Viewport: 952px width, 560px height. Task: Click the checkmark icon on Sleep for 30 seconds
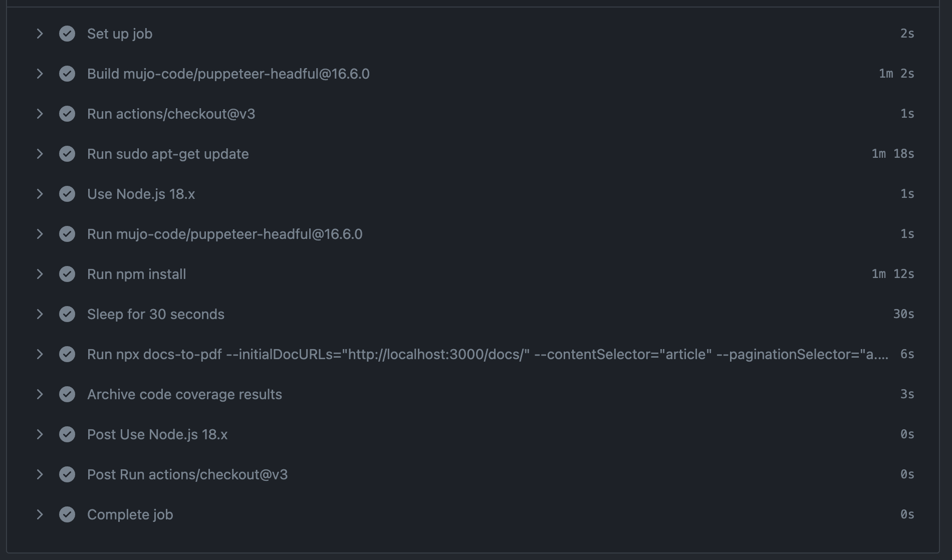pyautogui.click(x=68, y=314)
